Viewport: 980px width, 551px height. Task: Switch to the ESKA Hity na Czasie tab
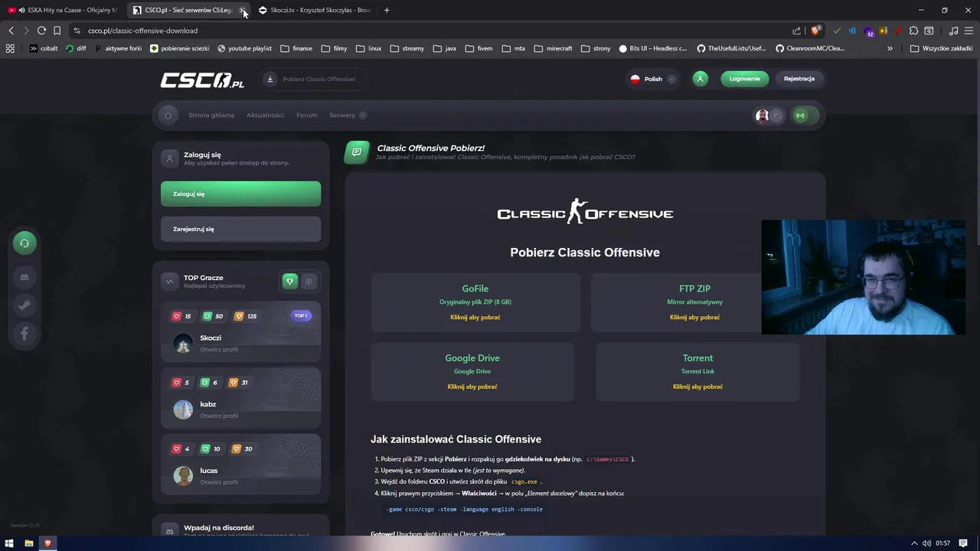click(x=64, y=10)
